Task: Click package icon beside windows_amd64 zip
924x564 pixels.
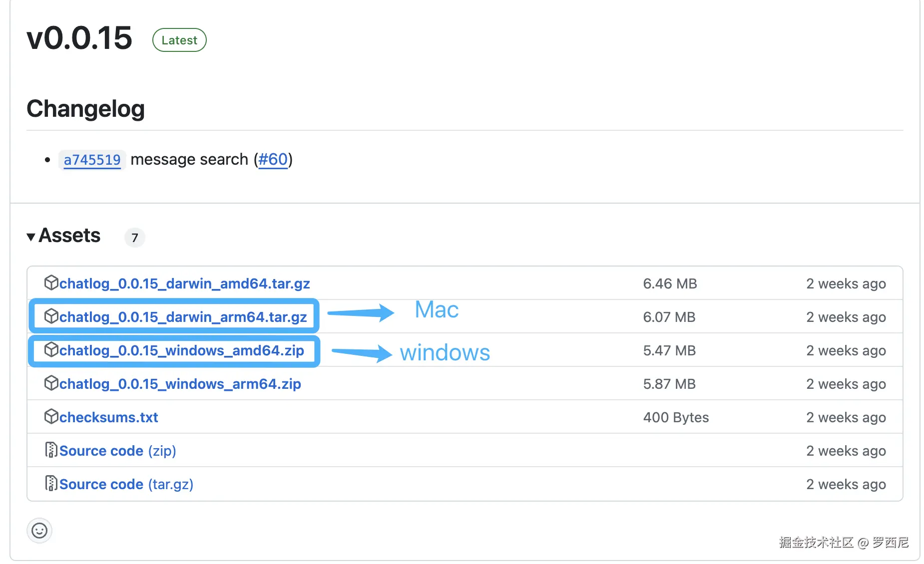Action: [51, 349]
